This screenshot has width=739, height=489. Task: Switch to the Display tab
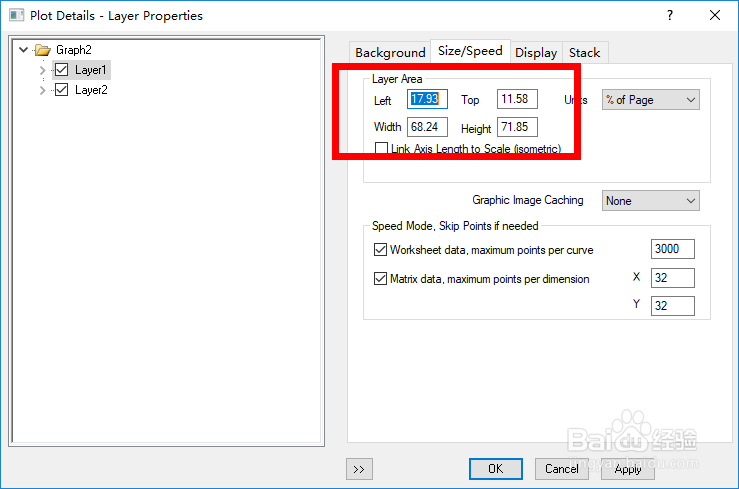(x=536, y=52)
